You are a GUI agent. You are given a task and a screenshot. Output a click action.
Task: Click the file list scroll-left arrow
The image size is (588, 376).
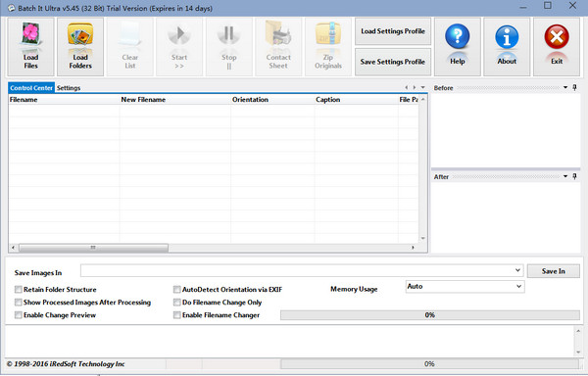[13, 248]
